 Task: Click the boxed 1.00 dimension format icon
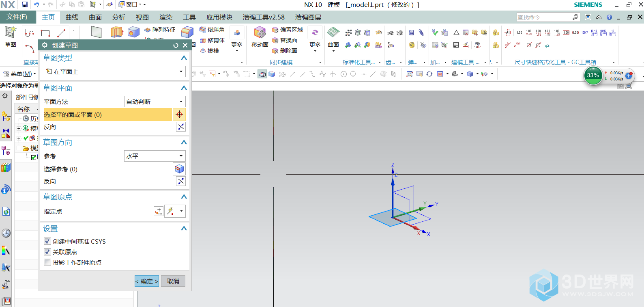pyautogui.click(x=566, y=32)
